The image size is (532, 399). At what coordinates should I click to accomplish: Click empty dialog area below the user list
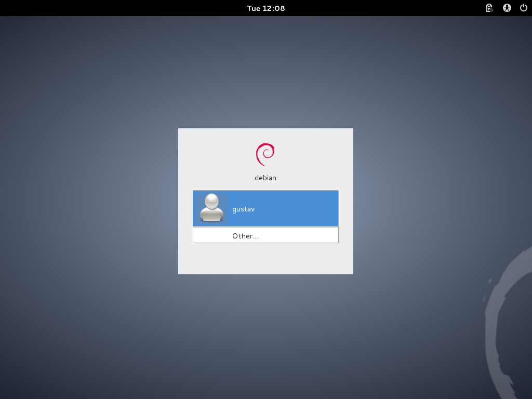(x=265, y=259)
